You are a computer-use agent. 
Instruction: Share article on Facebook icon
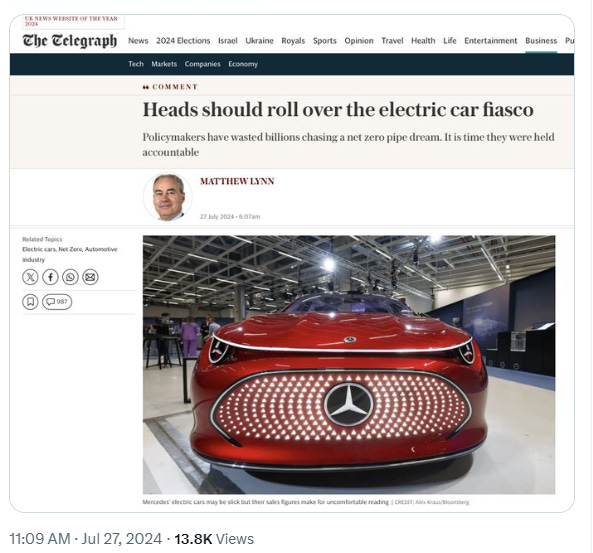[50, 277]
